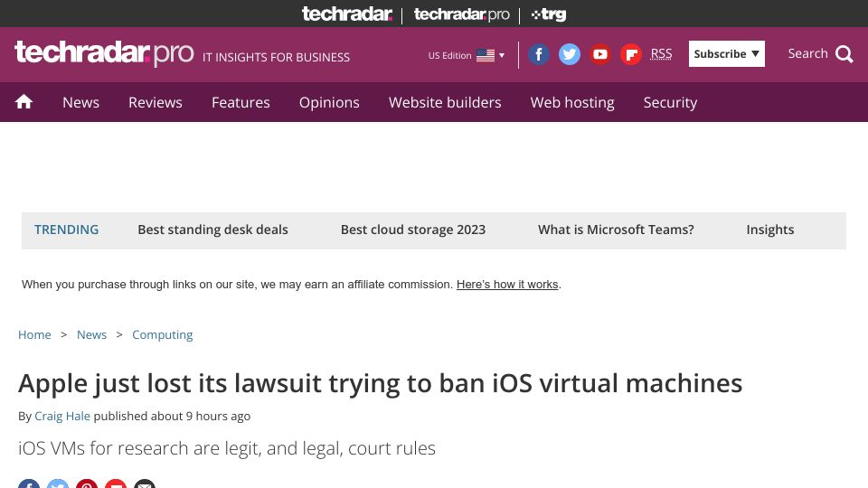This screenshot has width=868, height=488.
Task: Share article by email icon
Action: 145,483
